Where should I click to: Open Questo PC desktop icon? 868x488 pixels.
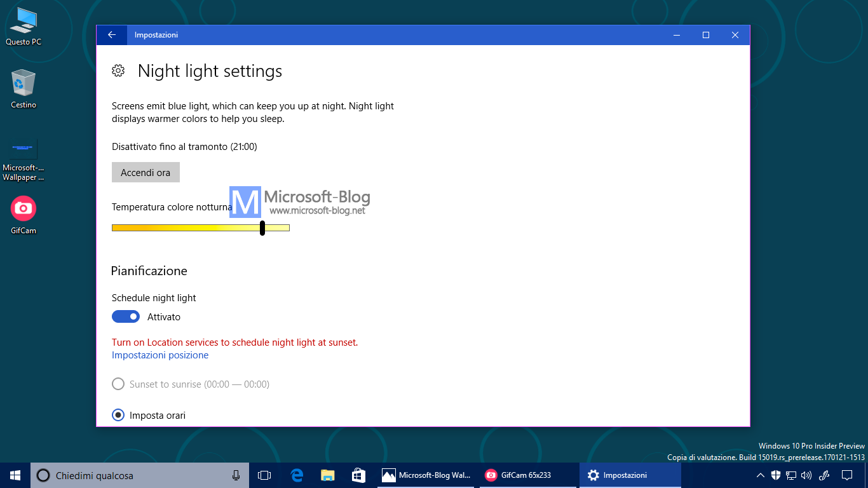point(24,27)
